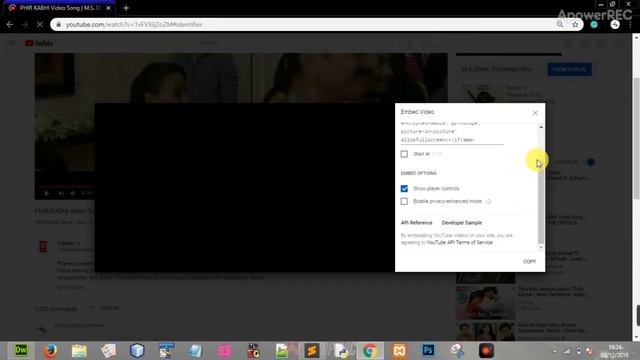Open File Explorer from the taskbar
Screen dimensions: 640x360
pos(79,350)
